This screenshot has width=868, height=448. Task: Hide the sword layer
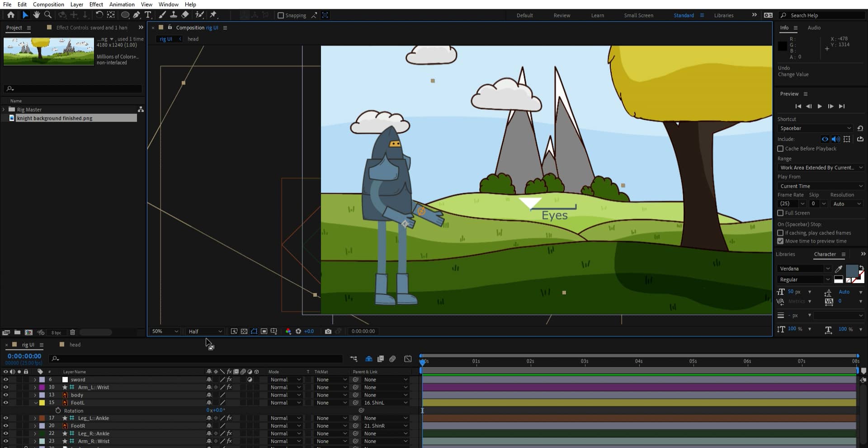(6, 379)
